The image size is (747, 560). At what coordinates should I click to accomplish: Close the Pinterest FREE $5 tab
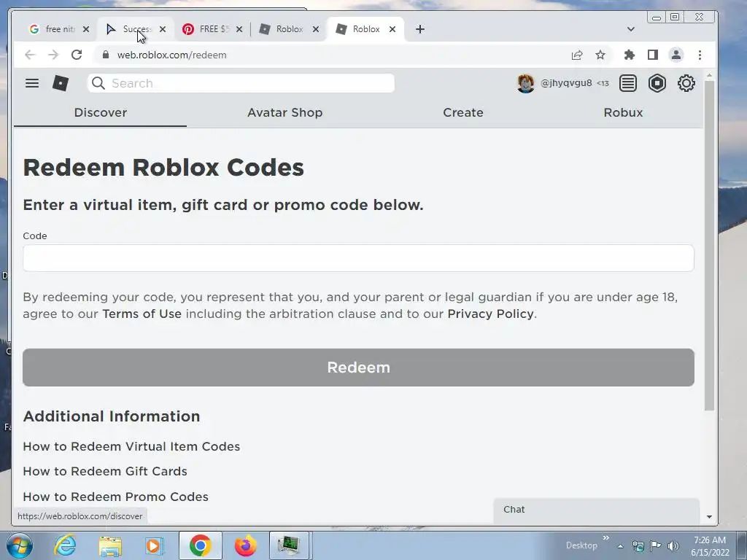[x=239, y=29]
